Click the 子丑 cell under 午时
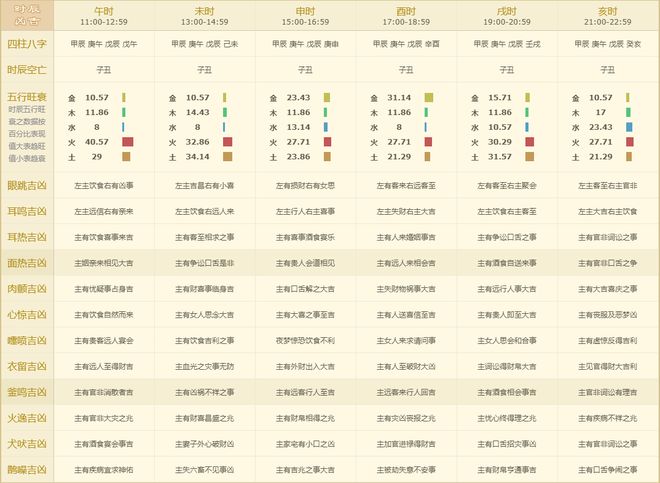Viewport: 660px width, 483px height. click(x=104, y=70)
